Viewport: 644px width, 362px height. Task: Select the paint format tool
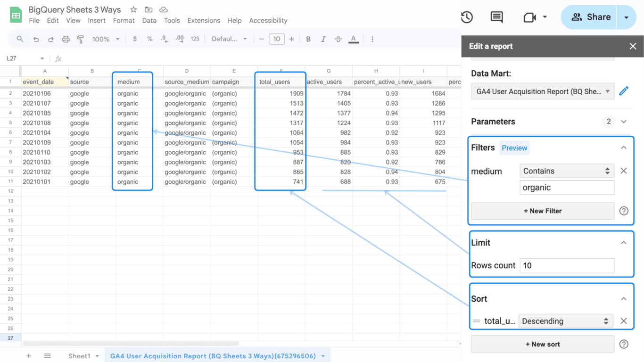click(x=80, y=39)
